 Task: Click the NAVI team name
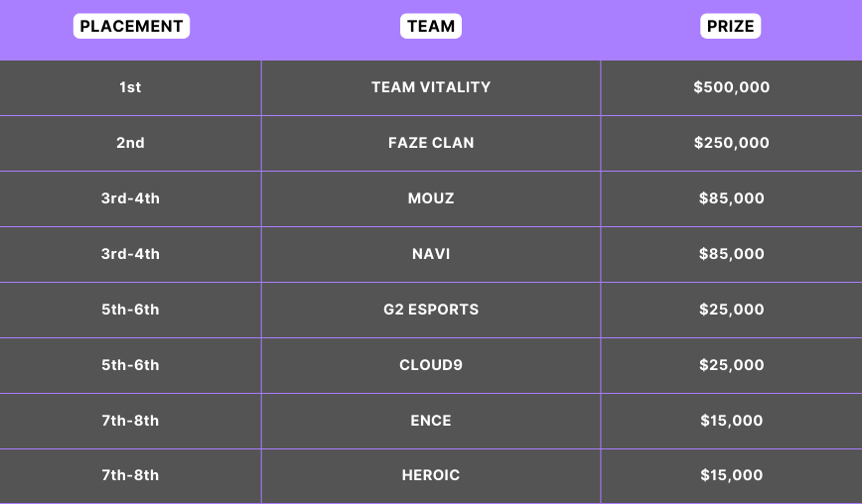tap(431, 254)
